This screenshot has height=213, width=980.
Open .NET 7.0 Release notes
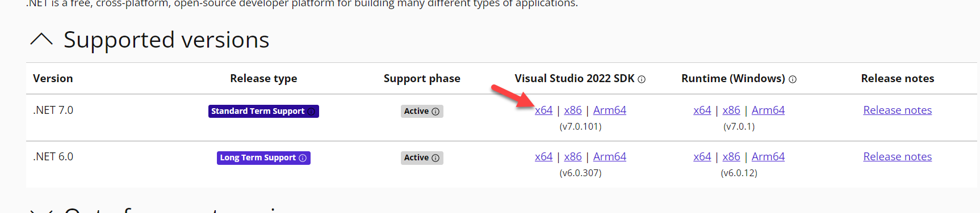pyautogui.click(x=898, y=110)
